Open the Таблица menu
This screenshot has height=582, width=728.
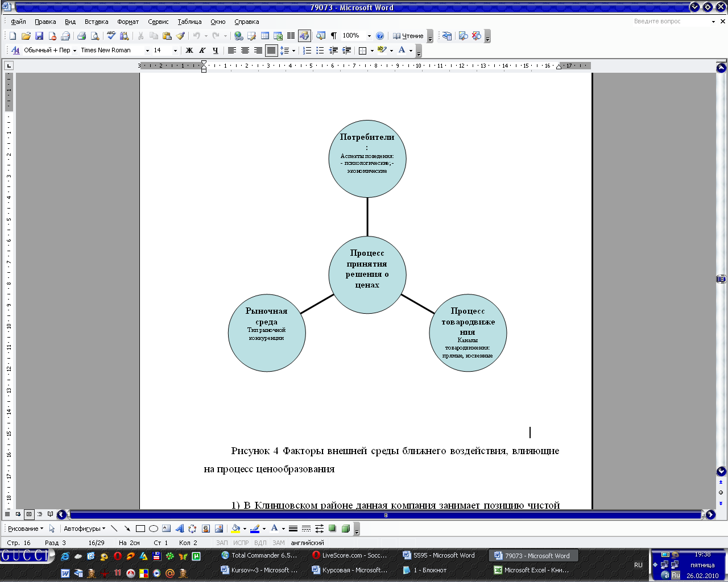(189, 22)
